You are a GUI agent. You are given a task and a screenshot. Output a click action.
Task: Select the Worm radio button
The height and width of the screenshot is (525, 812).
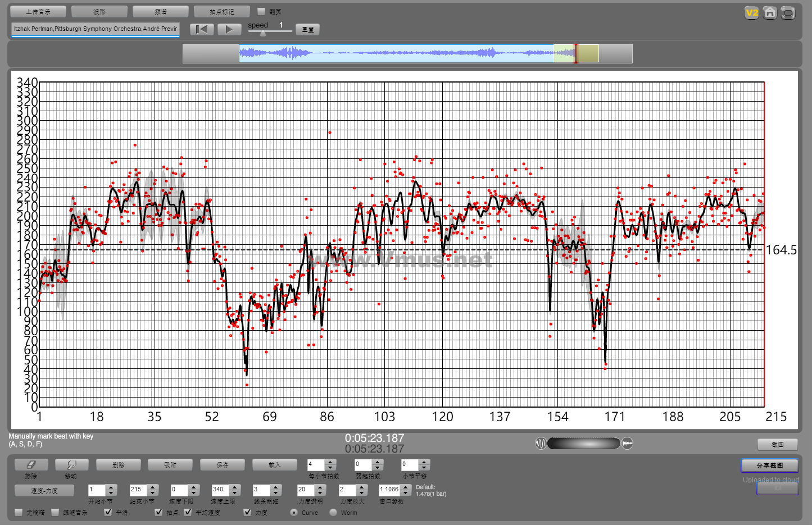(x=333, y=512)
